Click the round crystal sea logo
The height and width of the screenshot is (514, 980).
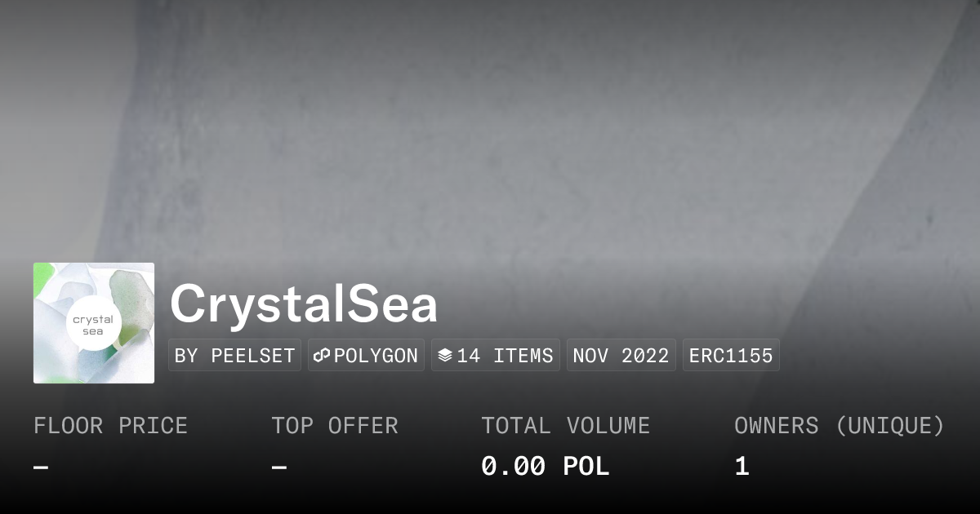[x=93, y=325]
